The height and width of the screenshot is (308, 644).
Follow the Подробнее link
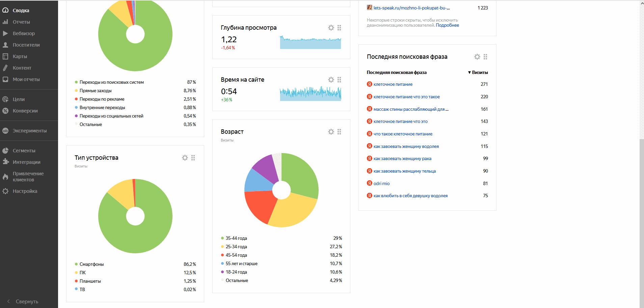tap(447, 25)
